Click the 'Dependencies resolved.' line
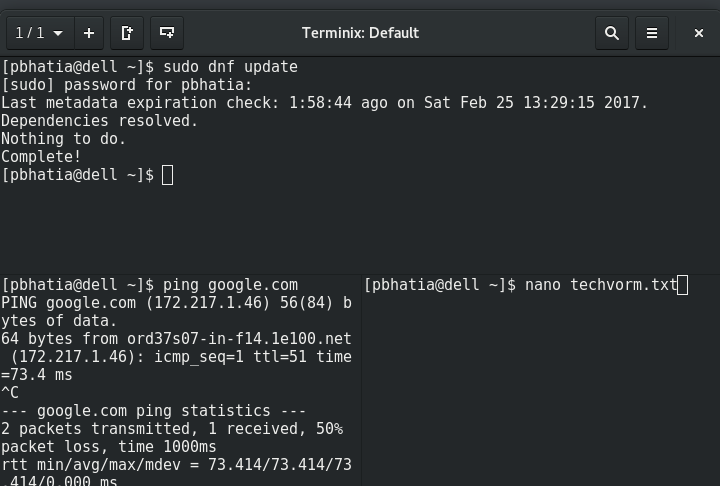Viewport: 720px width, 486px height. click(99, 120)
